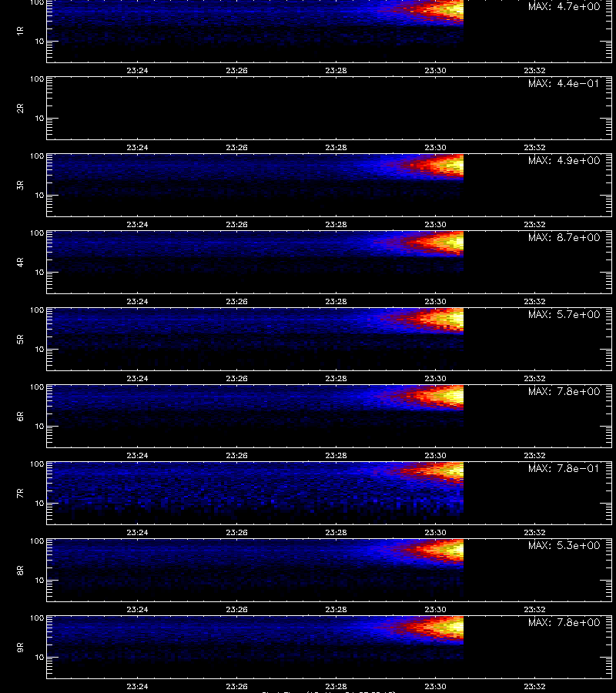Click the 7R panel axis label
The image size is (616, 693).
[x=20, y=494]
